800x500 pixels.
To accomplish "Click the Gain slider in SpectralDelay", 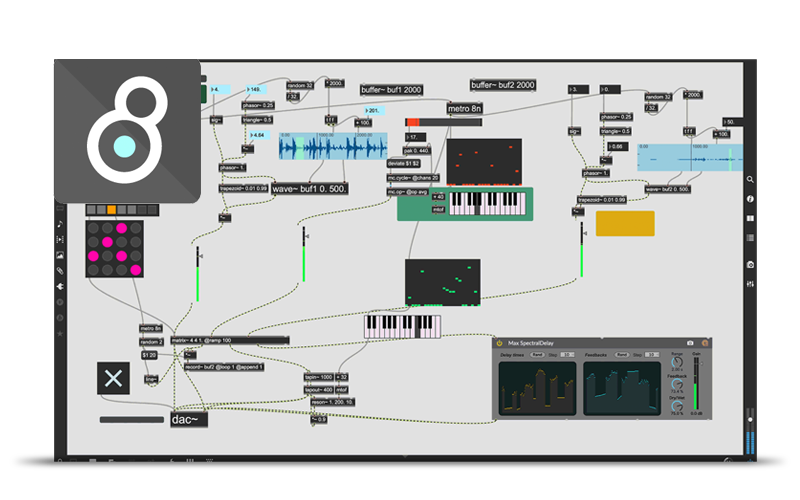I will 696,383.
